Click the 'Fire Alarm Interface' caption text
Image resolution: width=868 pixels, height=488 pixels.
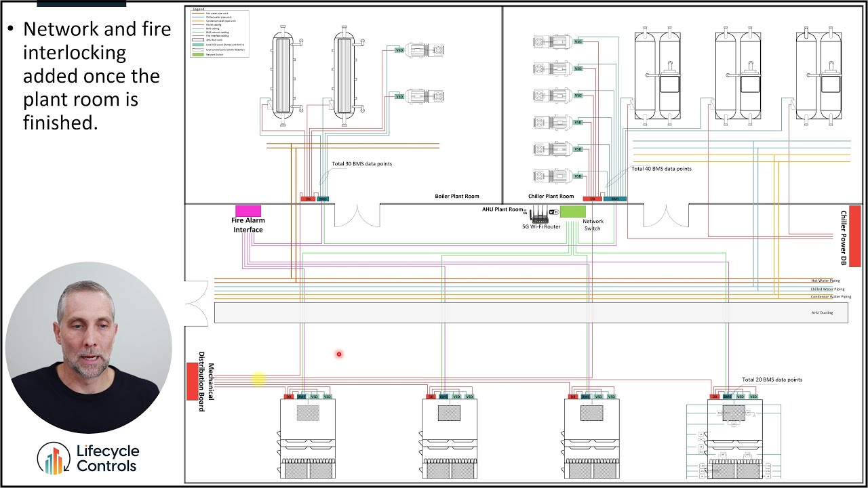point(248,225)
